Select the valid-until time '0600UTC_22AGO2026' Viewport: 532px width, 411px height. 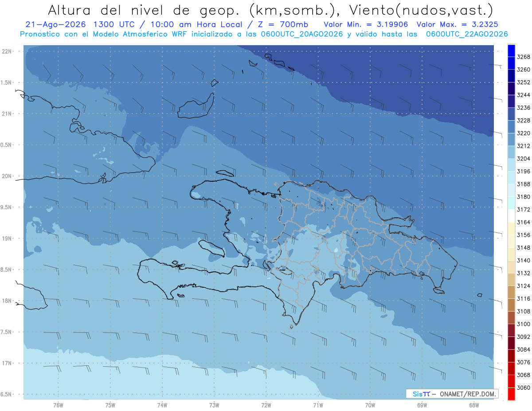(x=467, y=34)
